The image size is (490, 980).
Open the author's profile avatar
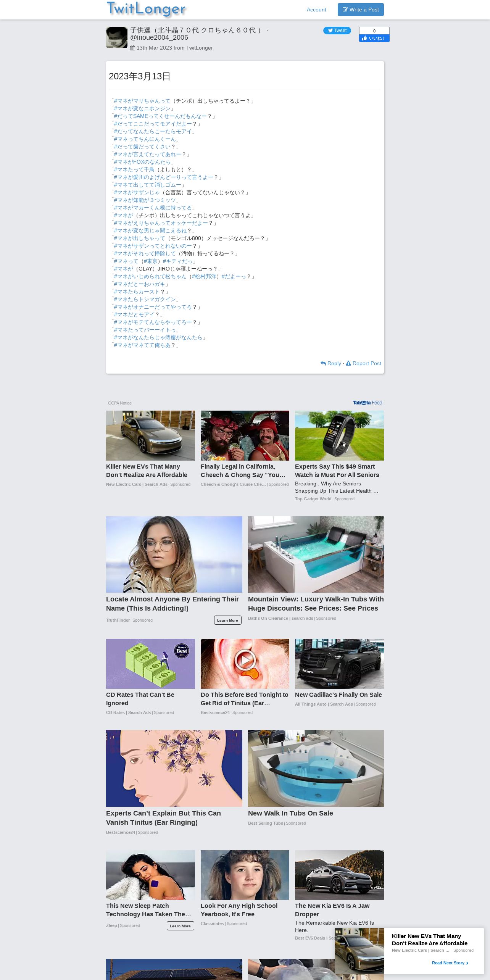click(117, 37)
